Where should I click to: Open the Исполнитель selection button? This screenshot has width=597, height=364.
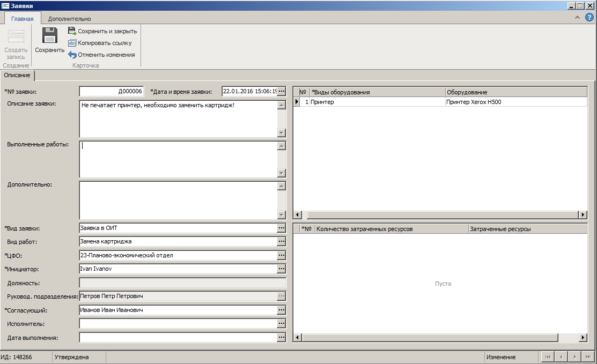pos(282,324)
